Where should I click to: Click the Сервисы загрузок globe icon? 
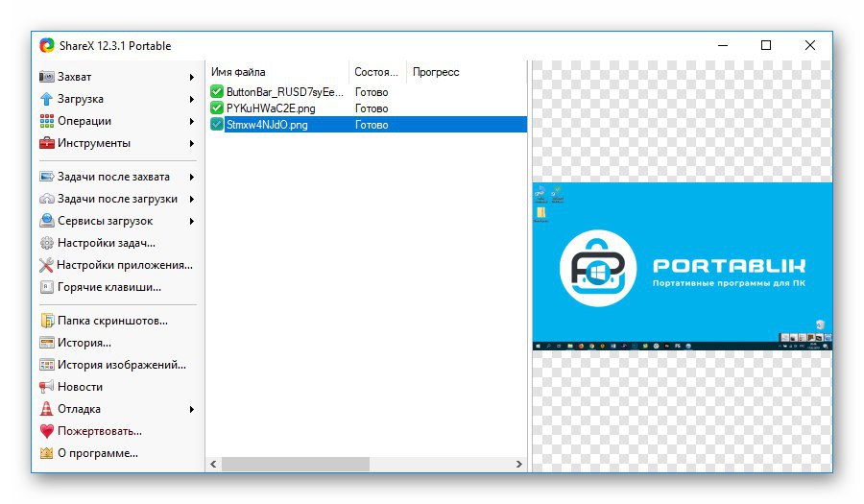[47, 221]
